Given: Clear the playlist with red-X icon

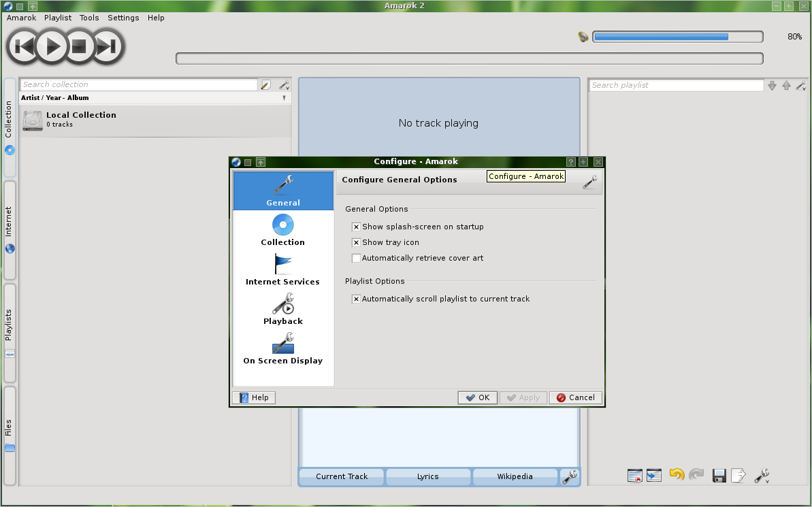Looking at the screenshot, I should coord(635,476).
